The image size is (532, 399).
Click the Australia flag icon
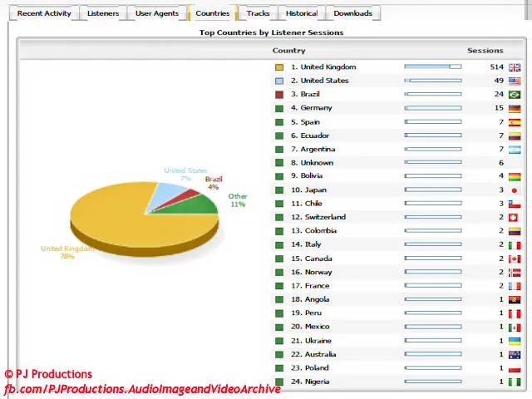[515, 355]
